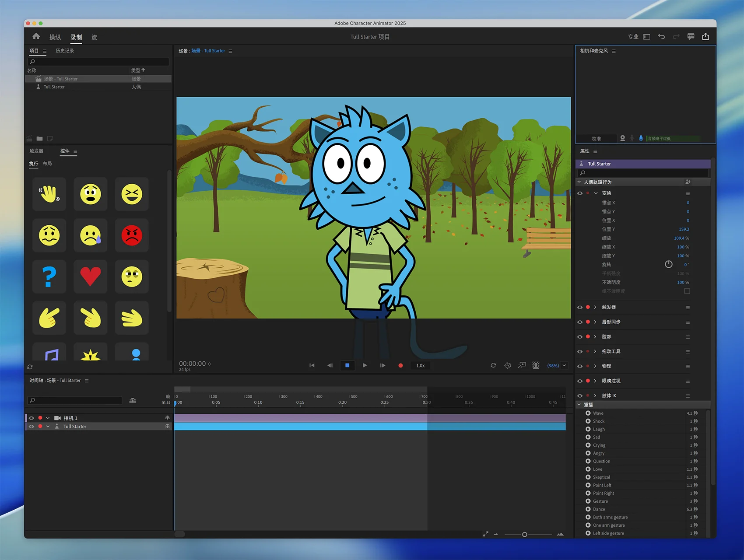Hide the Tull Starter timeline track
The image size is (744, 560).
[32, 427]
